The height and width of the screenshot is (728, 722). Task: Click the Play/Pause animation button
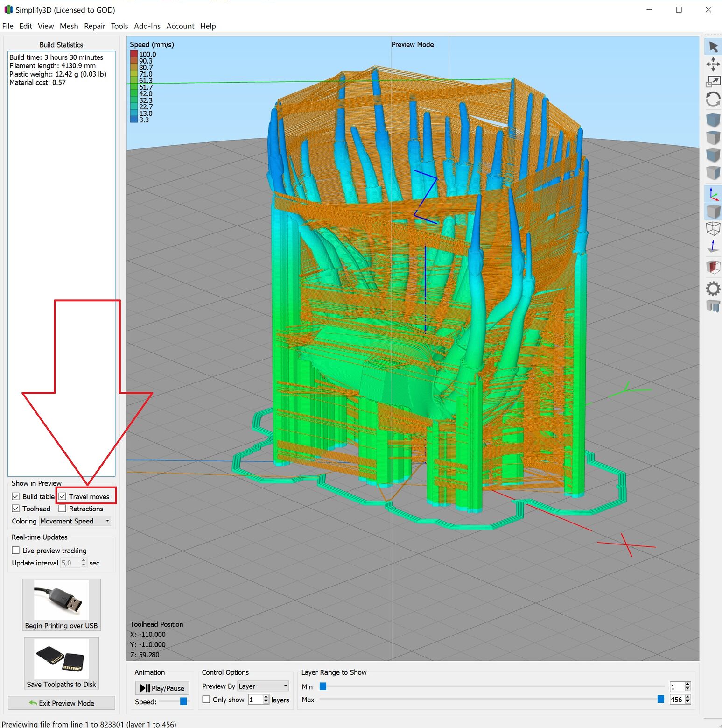click(162, 688)
